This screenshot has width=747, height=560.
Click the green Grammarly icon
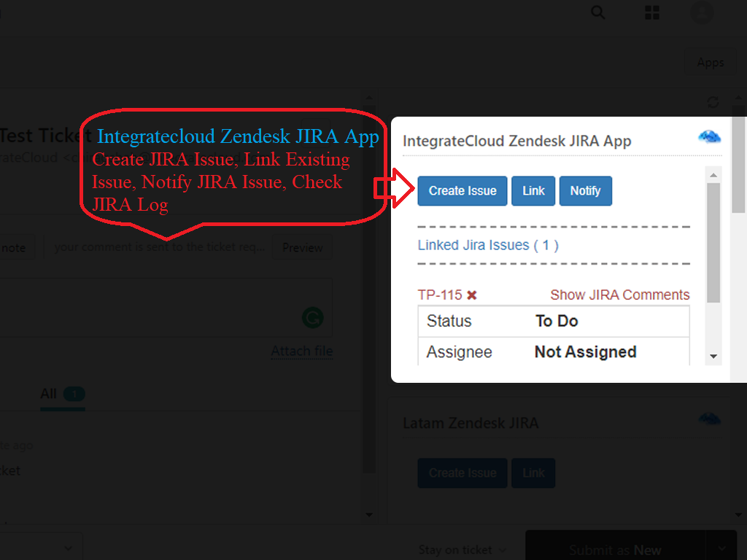coord(313,318)
